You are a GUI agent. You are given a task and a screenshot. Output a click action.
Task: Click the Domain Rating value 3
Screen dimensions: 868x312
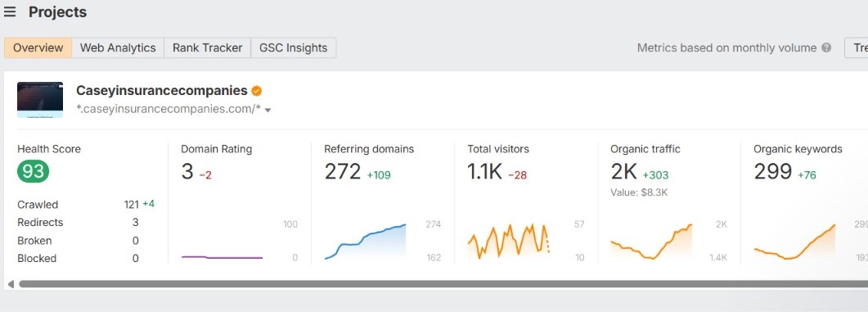tap(187, 172)
